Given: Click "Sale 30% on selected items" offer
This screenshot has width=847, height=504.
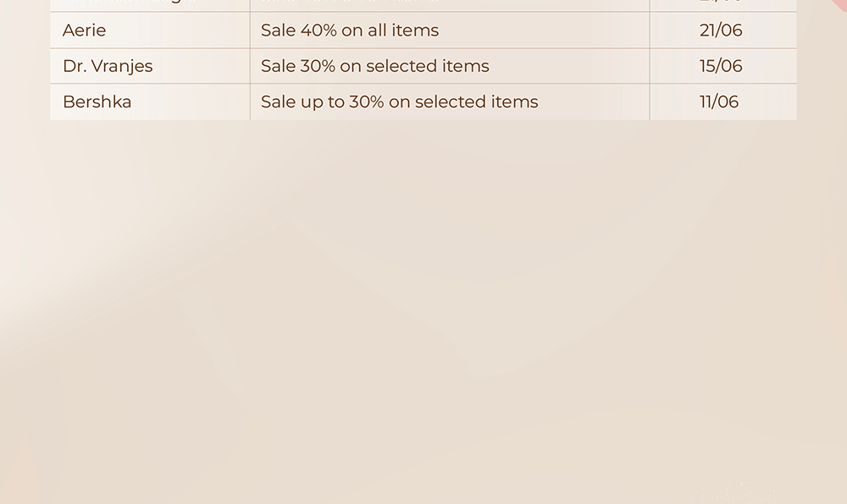Looking at the screenshot, I should pyautogui.click(x=375, y=66).
